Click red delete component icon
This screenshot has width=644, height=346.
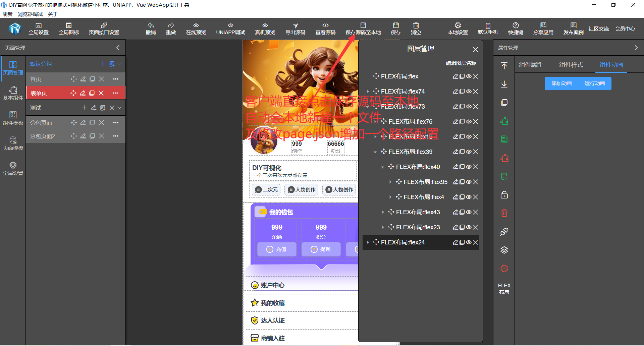tap(504, 213)
